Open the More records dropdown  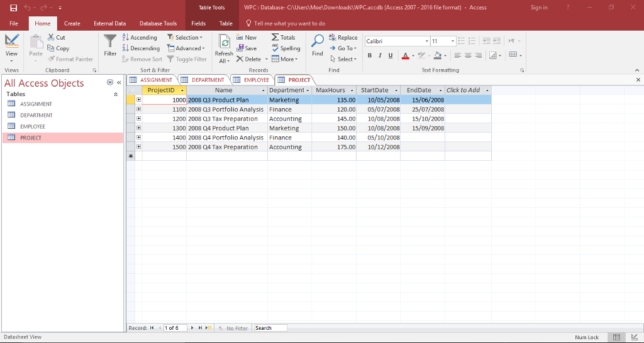tap(285, 59)
